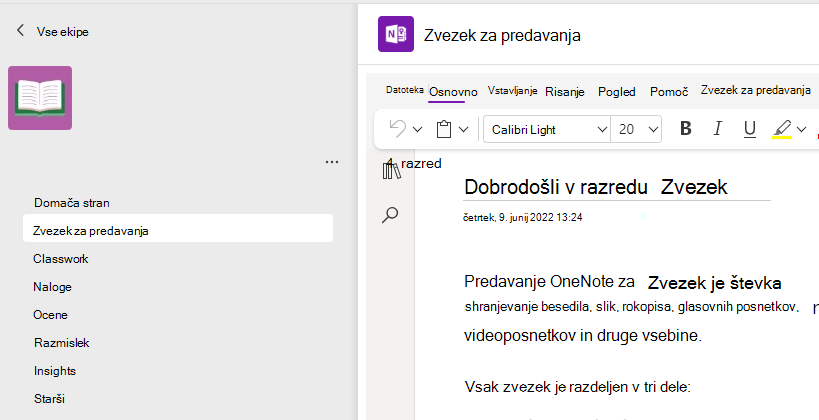819x420 pixels.
Task: Click the Paste clipboard icon
Action: [443, 129]
